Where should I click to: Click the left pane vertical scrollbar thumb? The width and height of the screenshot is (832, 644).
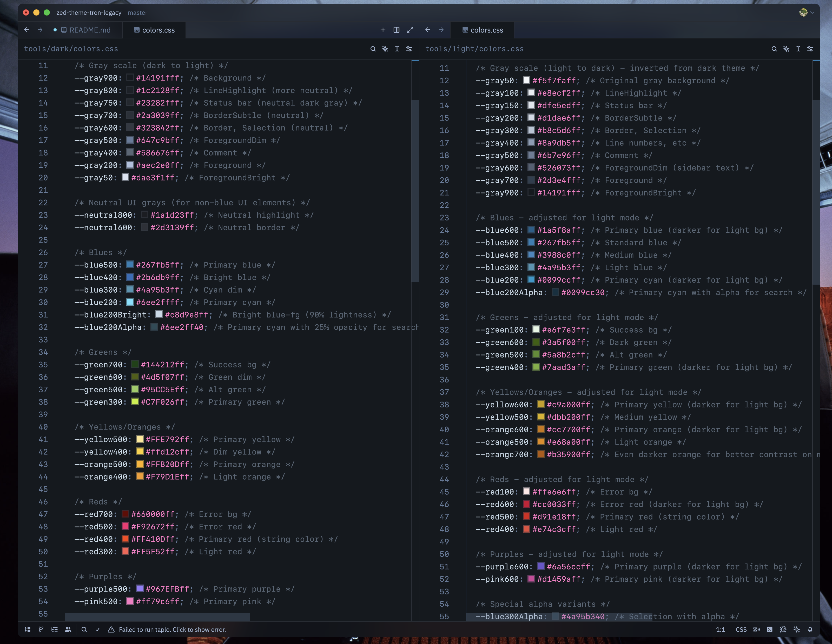[415, 191]
